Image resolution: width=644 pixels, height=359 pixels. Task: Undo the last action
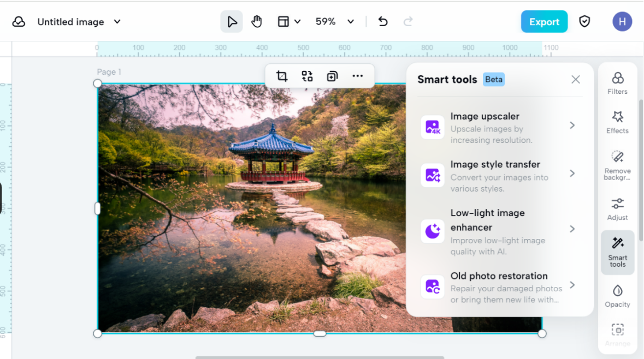383,21
